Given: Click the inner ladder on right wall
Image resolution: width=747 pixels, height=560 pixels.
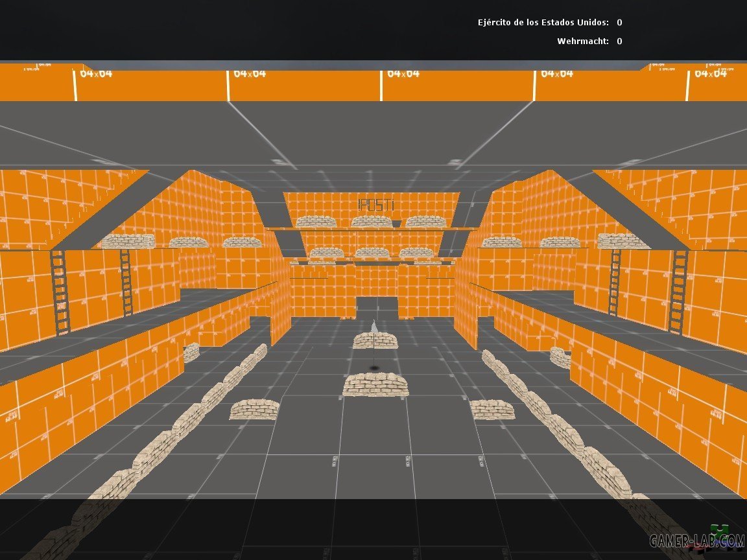Looking at the screenshot, I should tap(614, 283).
